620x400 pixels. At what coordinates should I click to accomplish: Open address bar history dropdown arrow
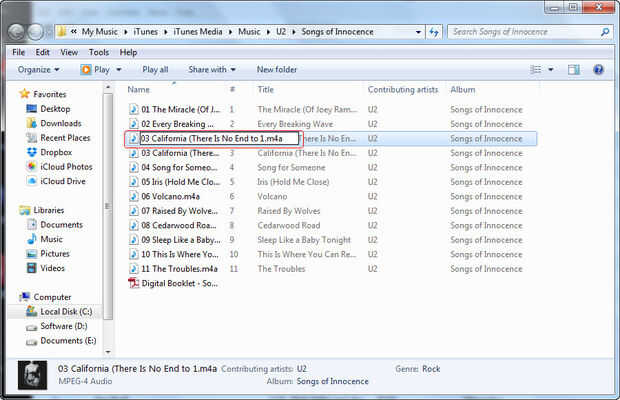click(x=418, y=32)
